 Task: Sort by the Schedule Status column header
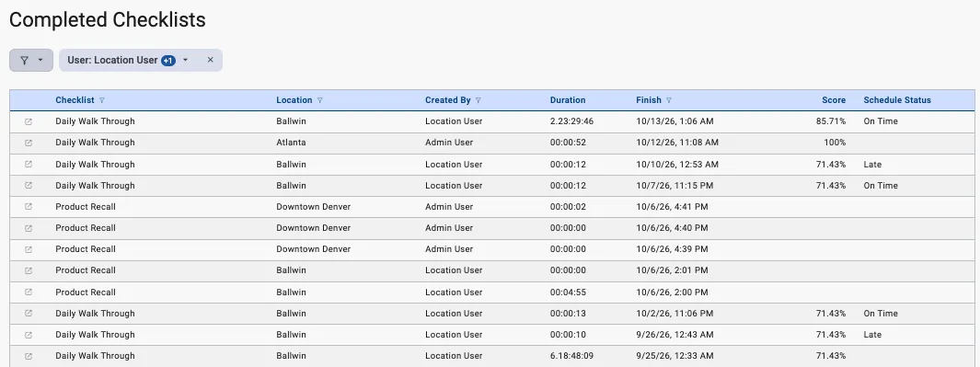897,100
